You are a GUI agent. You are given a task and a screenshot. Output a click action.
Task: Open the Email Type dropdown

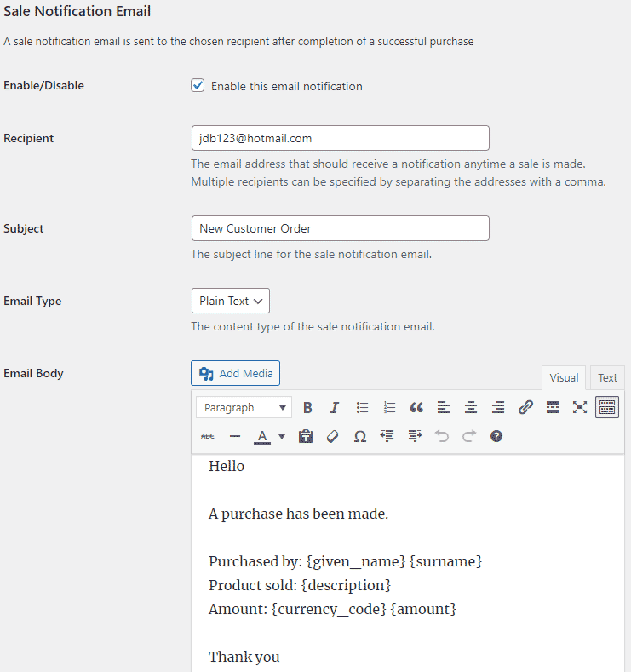pyautogui.click(x=231, y=301)
